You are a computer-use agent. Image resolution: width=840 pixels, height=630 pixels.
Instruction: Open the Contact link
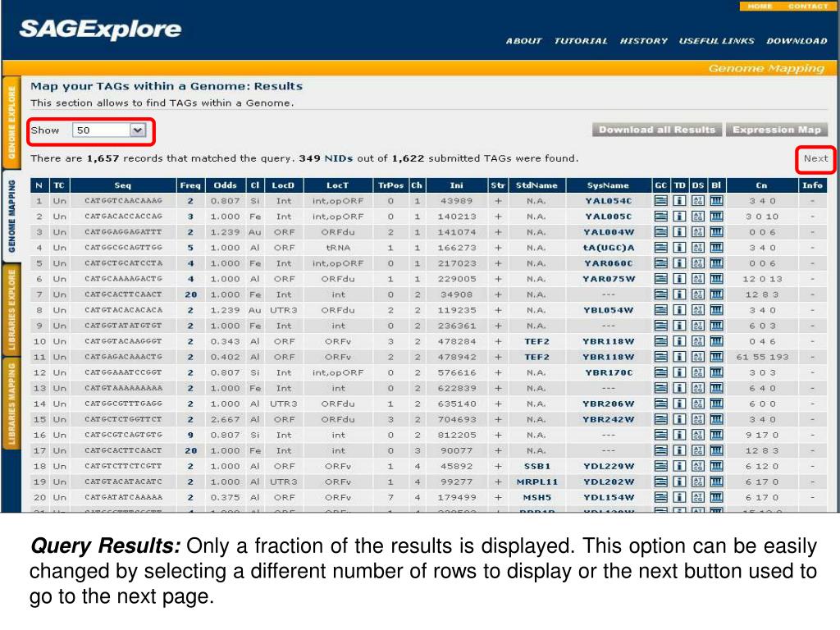(808, 7)
